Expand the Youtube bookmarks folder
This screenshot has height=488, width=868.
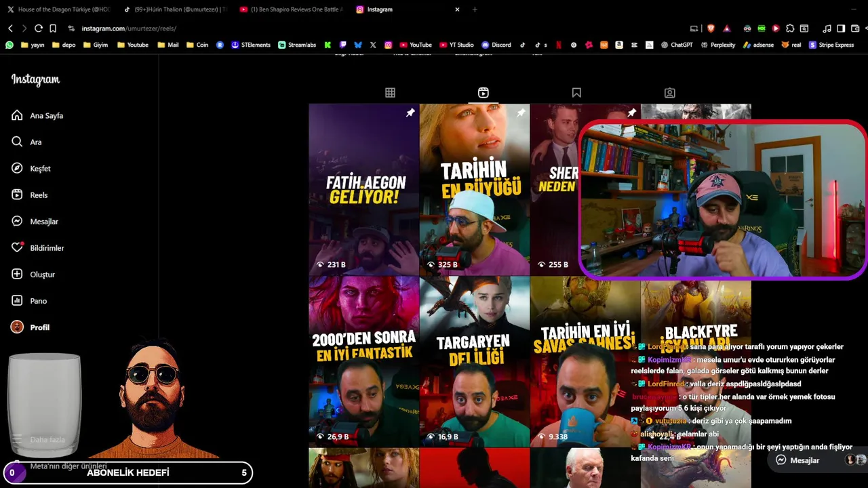[133, 45]
